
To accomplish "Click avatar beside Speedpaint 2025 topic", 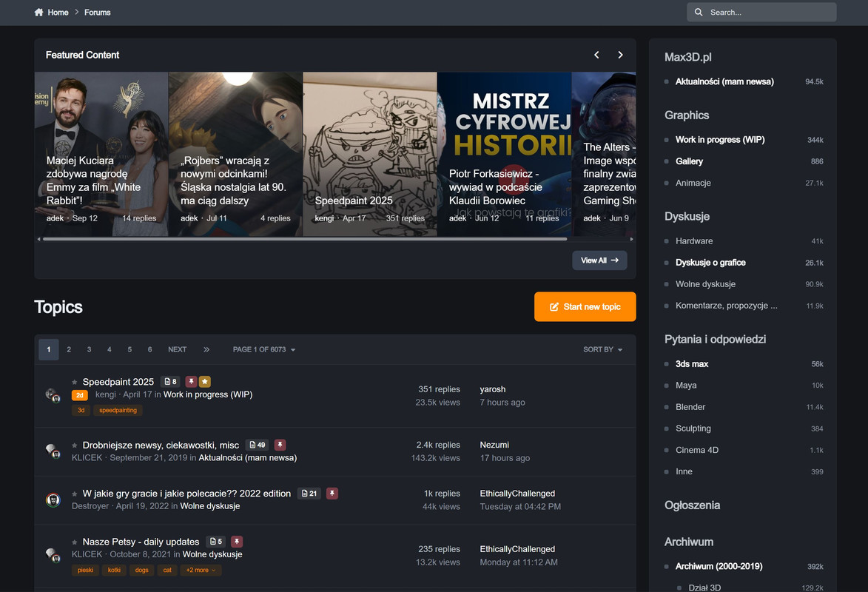I will pos(53,395).
